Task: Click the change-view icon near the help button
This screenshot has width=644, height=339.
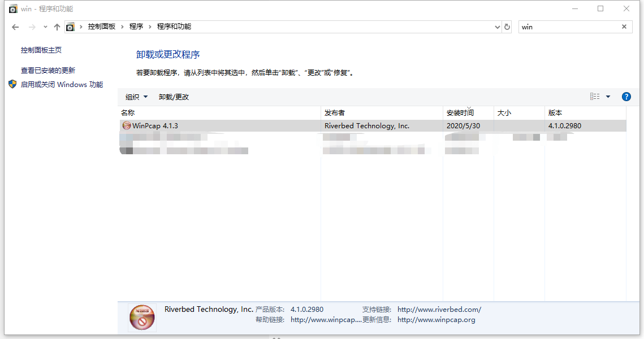Action: 595,96
